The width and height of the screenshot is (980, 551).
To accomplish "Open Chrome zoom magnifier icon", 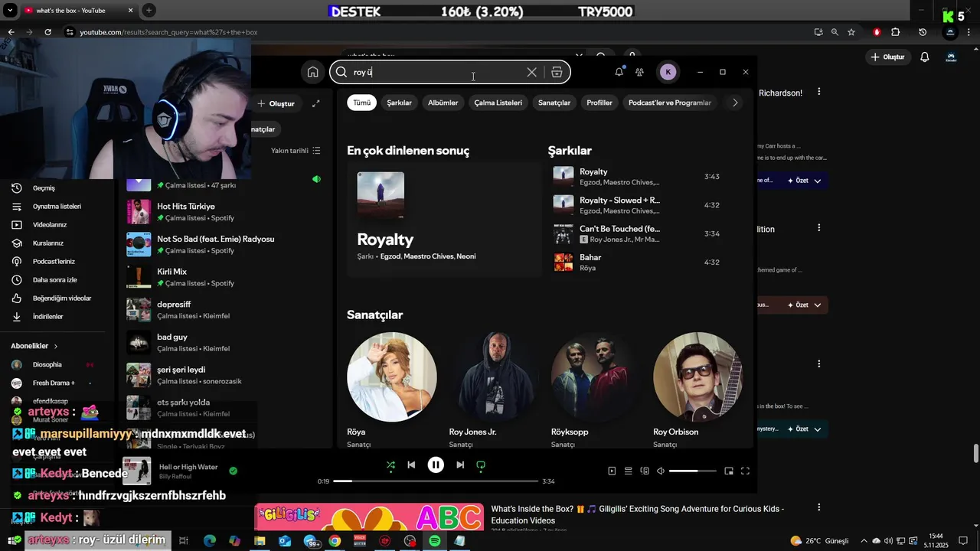I will 835,32.
